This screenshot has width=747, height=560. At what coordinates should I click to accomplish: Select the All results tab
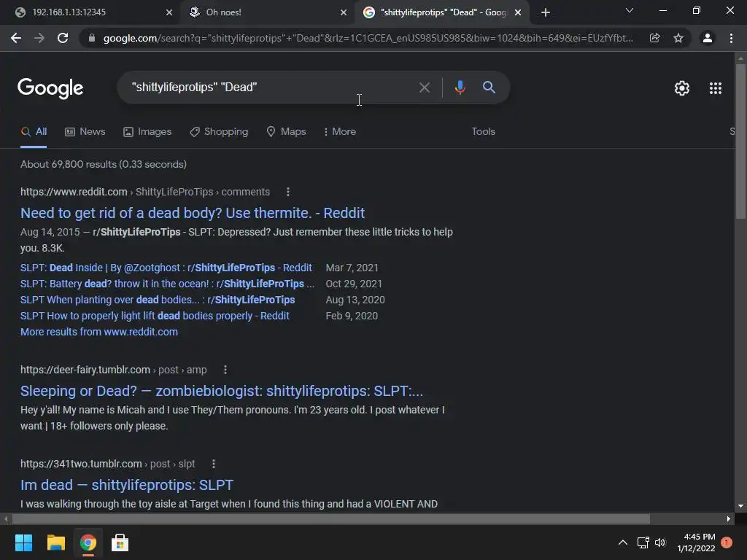[34, 132]
